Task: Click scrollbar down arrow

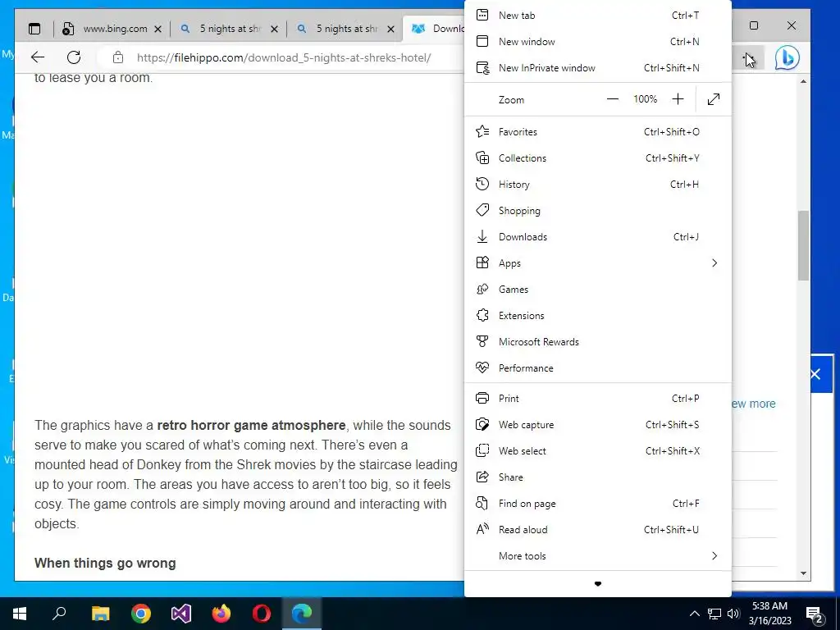Action: coord(803,573)
